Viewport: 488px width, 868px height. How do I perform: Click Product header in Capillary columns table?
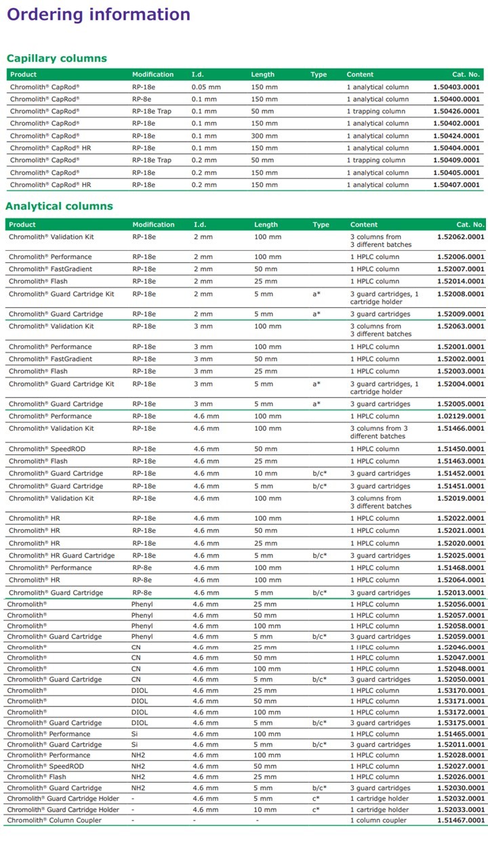pos(24,75)
